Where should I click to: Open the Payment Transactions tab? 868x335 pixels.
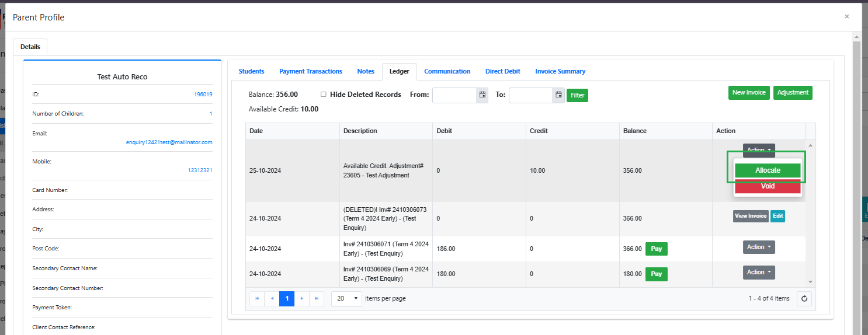311,71
